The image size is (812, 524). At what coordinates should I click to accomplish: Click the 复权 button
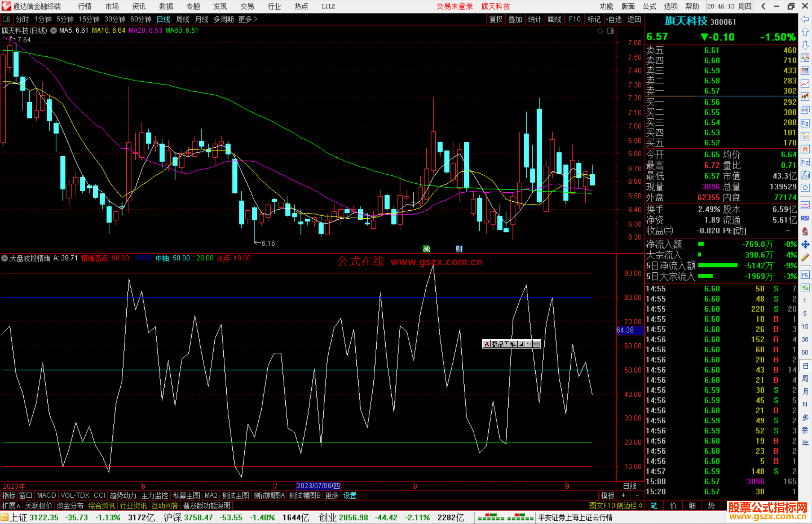coord(496,19)
